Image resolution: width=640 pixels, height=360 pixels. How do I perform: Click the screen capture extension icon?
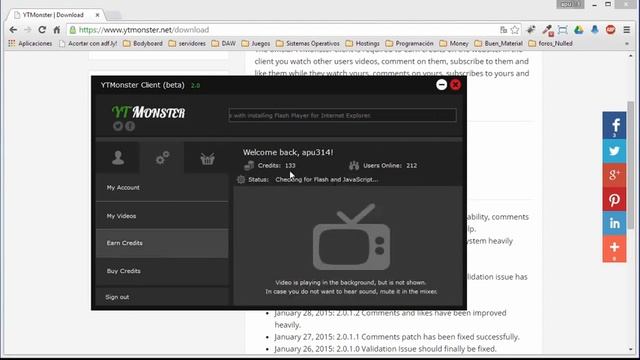coord(562,30)
